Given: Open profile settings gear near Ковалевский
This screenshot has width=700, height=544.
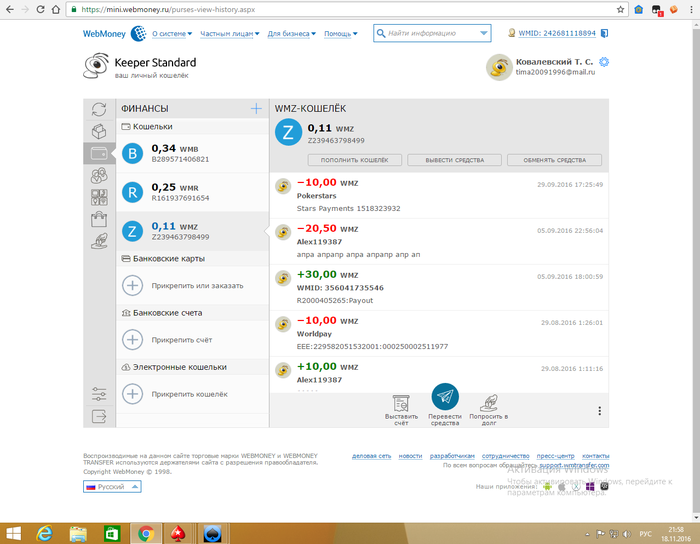Looking at the screenshot, I should 604,62.
